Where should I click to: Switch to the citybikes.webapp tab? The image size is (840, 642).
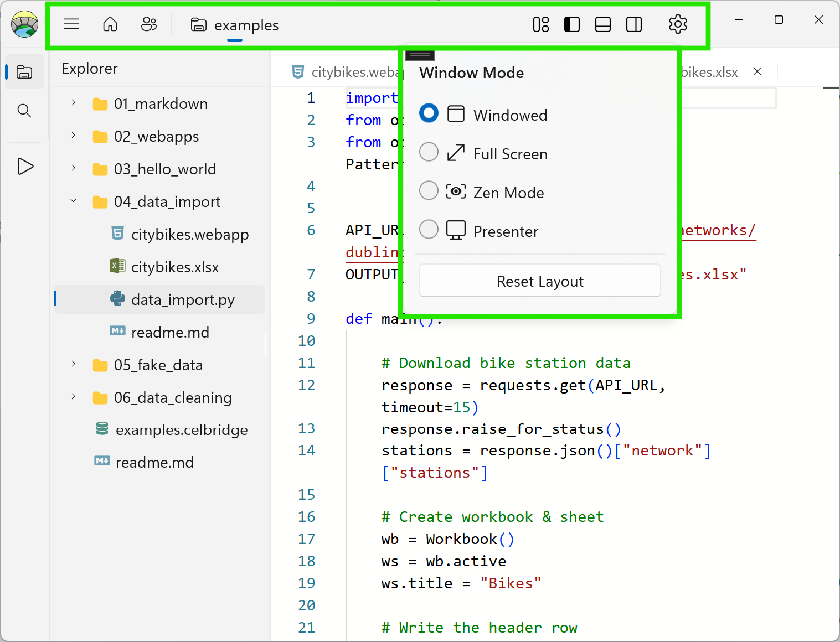tap(349, 71)
